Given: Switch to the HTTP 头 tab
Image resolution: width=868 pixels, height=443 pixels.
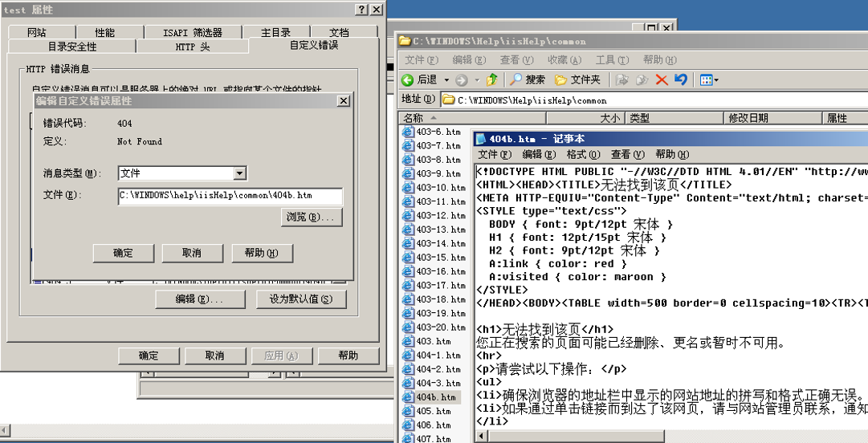Looking at the screenshot, I should point(193,47).
